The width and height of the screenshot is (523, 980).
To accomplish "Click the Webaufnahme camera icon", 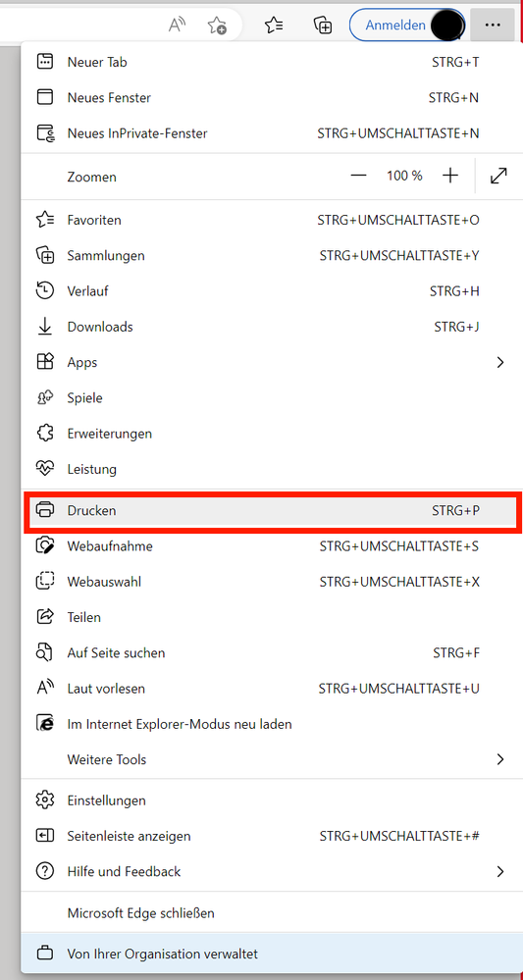I will pos(45,546).
